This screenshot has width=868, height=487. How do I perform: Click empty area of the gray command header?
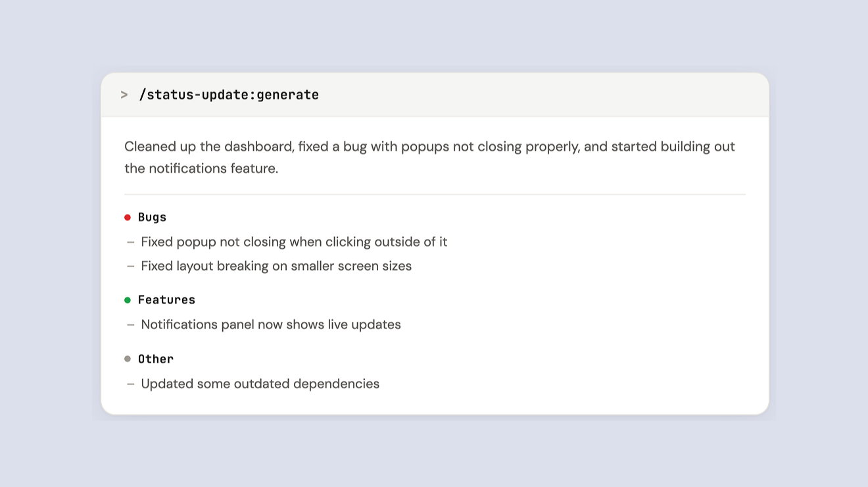[539, 95]
